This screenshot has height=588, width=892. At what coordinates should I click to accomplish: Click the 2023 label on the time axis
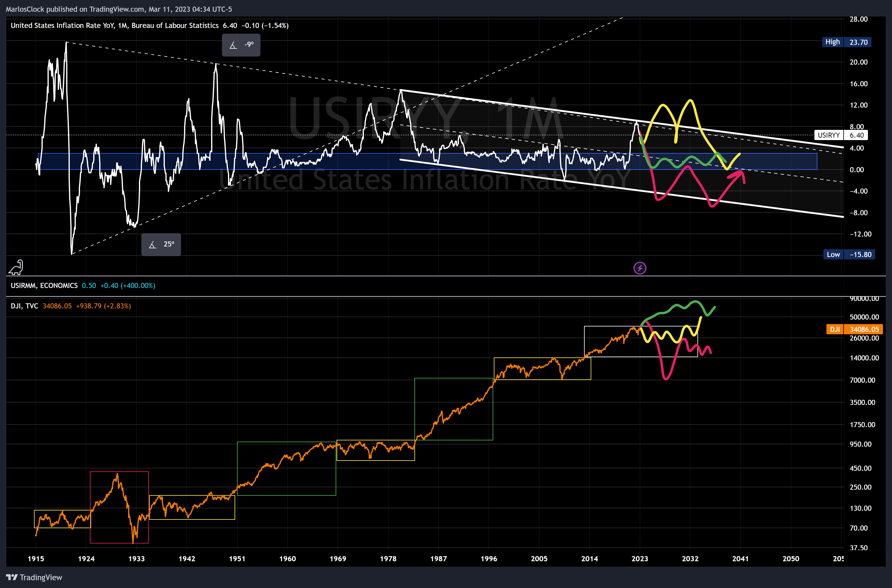pos(640,559)
